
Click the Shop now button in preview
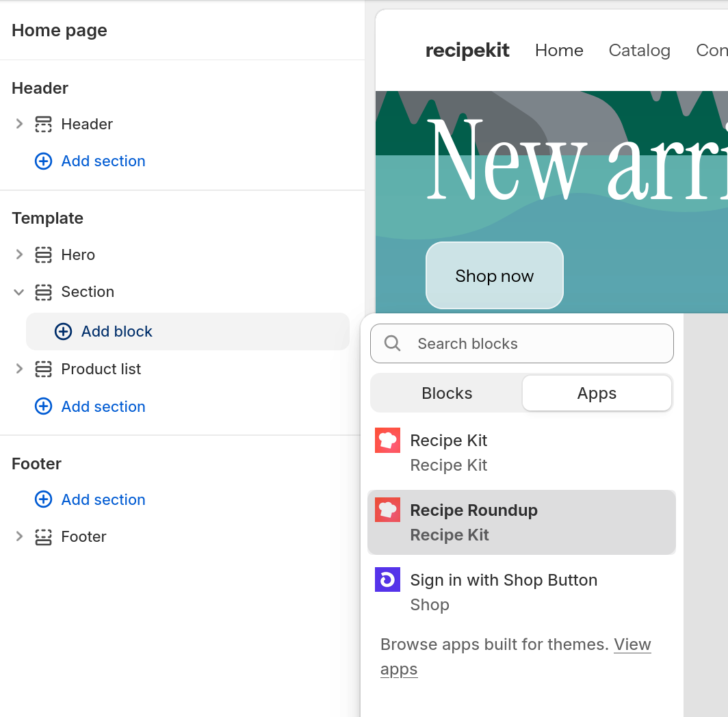click(495, 276)
